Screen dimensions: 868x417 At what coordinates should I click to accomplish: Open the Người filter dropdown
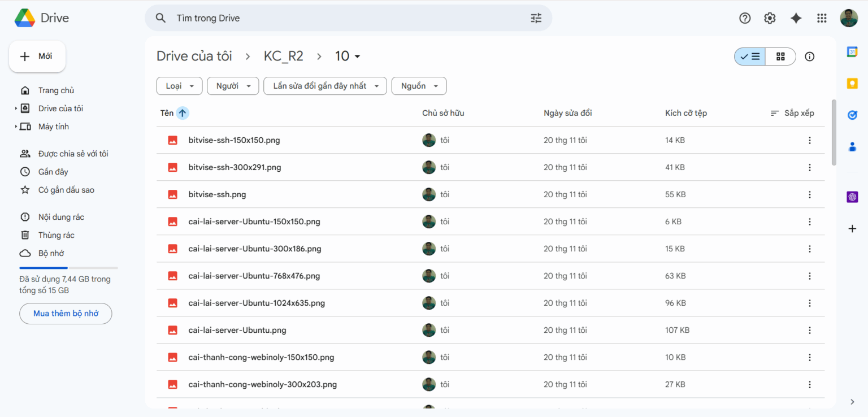point(233,86)
